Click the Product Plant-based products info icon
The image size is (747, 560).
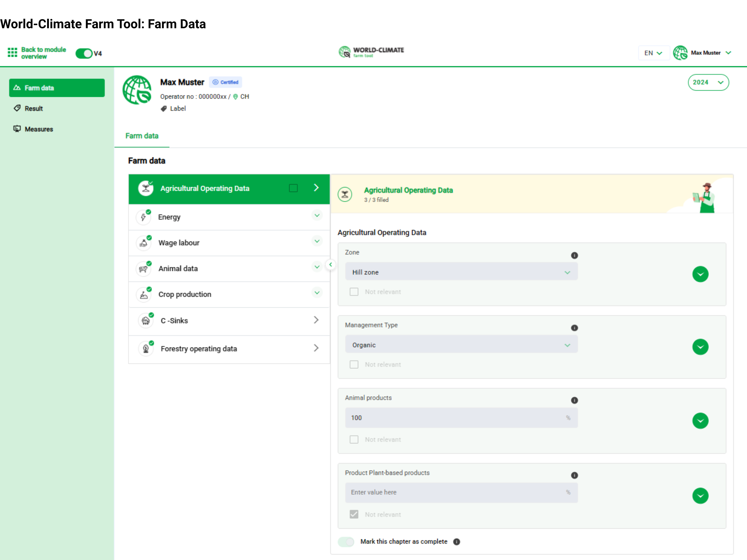pyautogui.click(x=574, y=475)
